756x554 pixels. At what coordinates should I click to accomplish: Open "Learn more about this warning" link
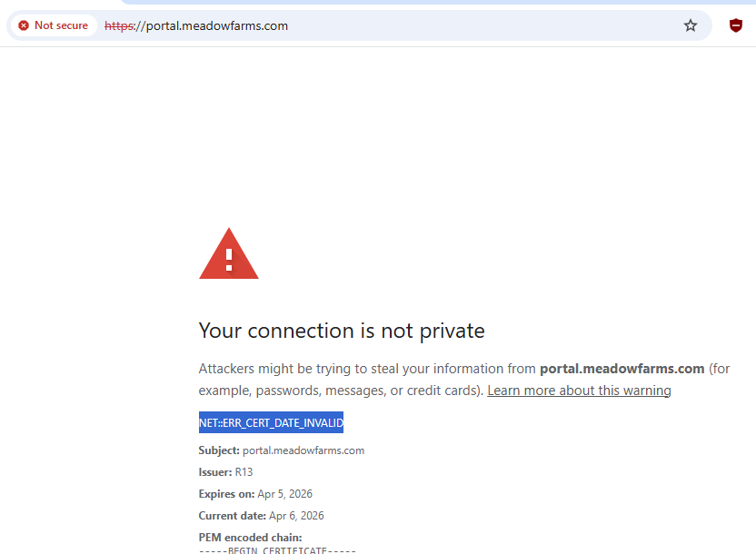(579, 391)
